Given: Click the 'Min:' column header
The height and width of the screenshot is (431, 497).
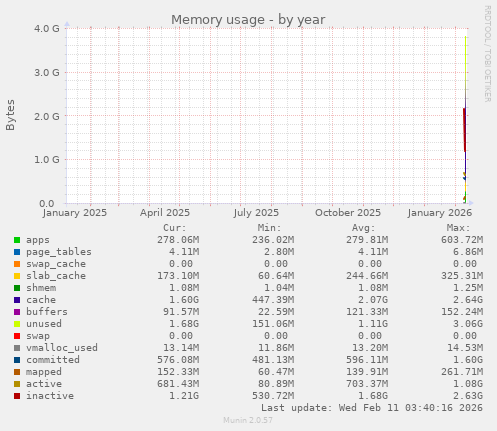Looking at the screenshot, I should (x=269, y=228).
